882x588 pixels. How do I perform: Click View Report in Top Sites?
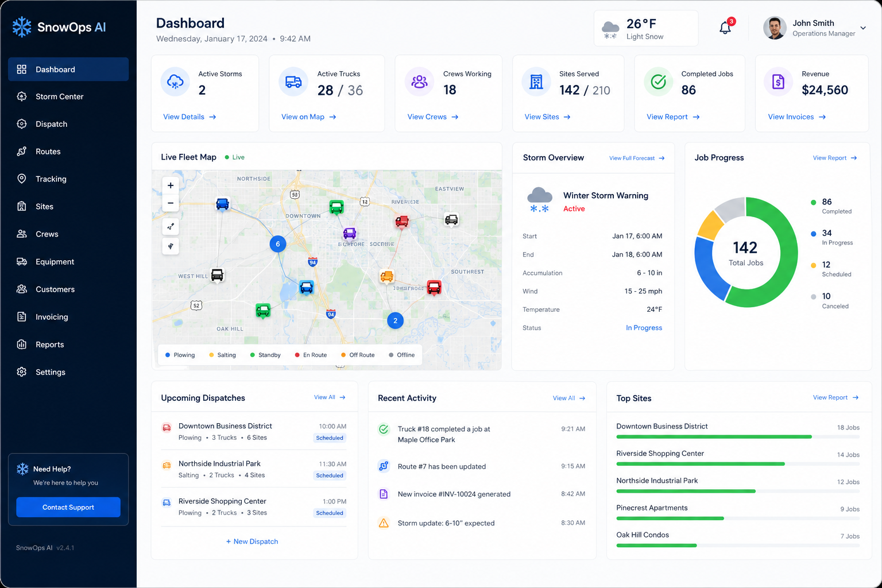[x=835, y=397]
